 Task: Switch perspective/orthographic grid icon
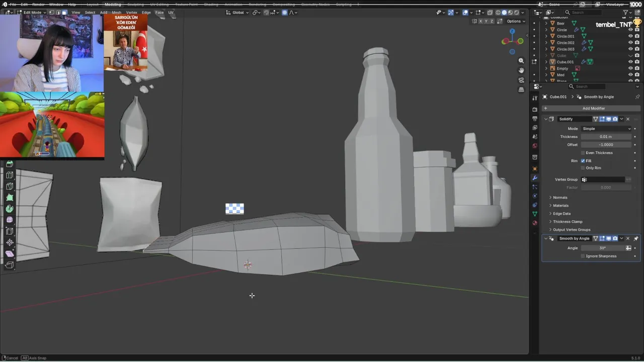pyautogui.click(x=521, y=89)
